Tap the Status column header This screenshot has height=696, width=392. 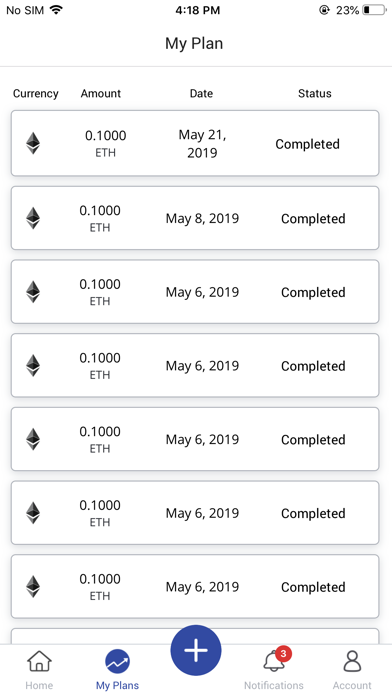coord(314,93)
